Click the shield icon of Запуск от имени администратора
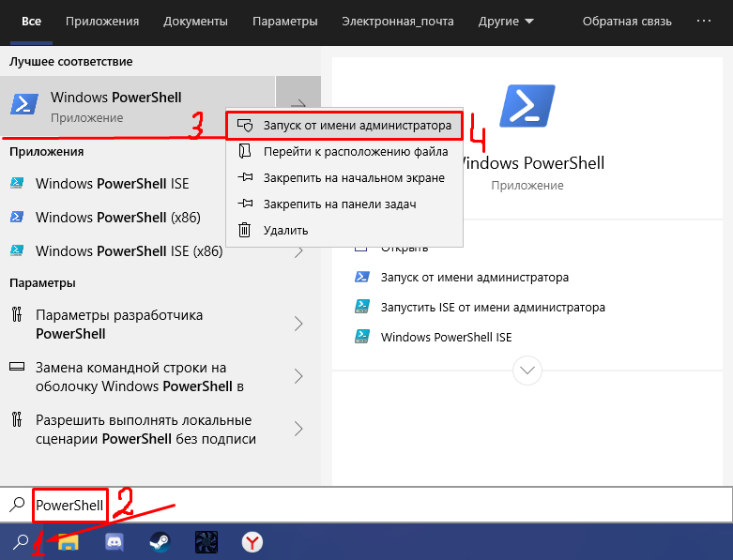Image resolution: width=733 pixels, height=560 pixels. [x=245, y=125]
